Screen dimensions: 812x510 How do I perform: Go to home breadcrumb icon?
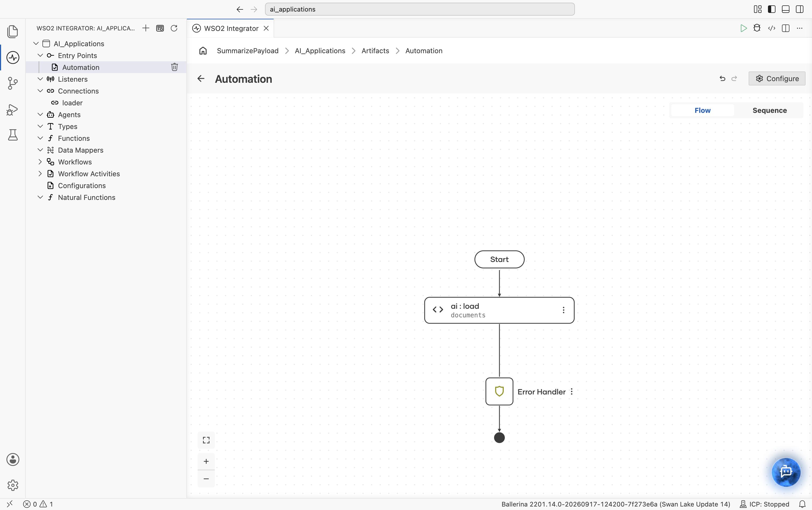pyautogui.click(x=203, y=51)
